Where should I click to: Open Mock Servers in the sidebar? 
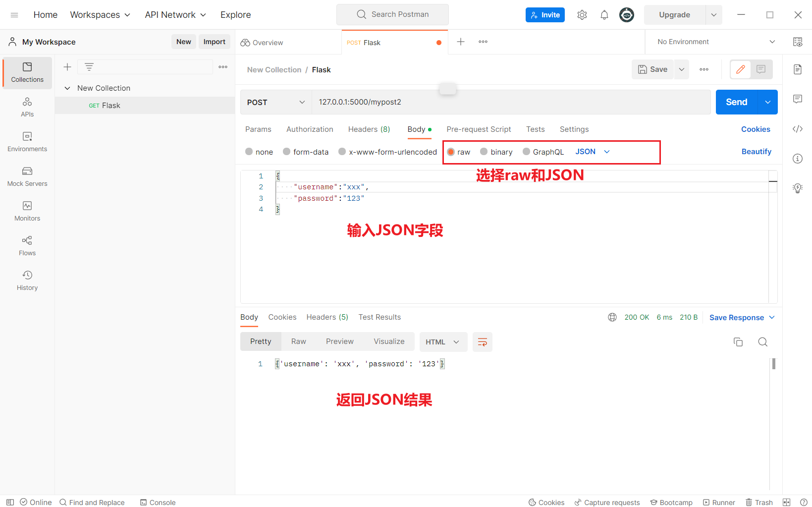[27, 177]
